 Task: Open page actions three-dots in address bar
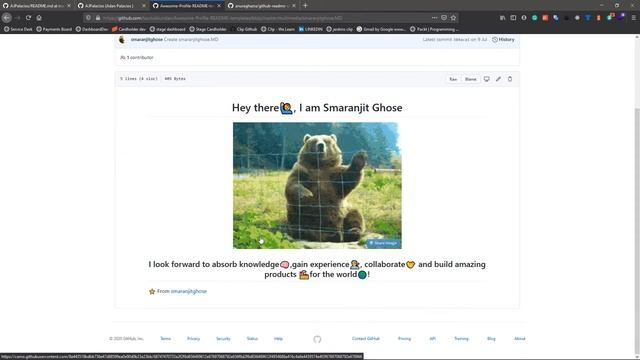point(434,18)
